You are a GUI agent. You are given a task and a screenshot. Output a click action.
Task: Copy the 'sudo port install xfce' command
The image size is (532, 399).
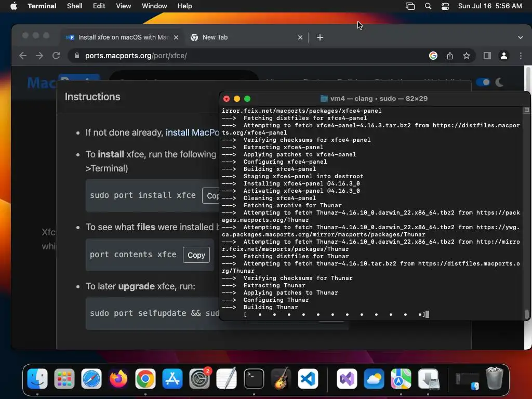[211, 195]
